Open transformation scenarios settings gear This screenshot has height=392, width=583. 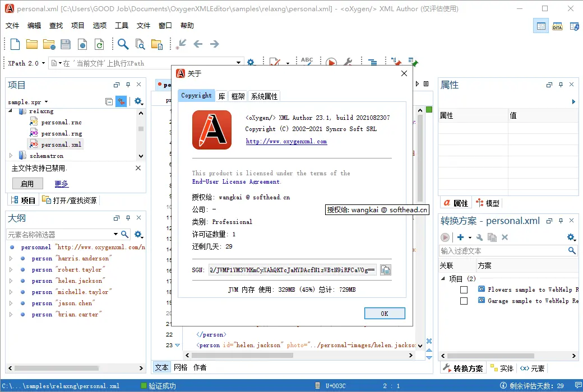571,237
